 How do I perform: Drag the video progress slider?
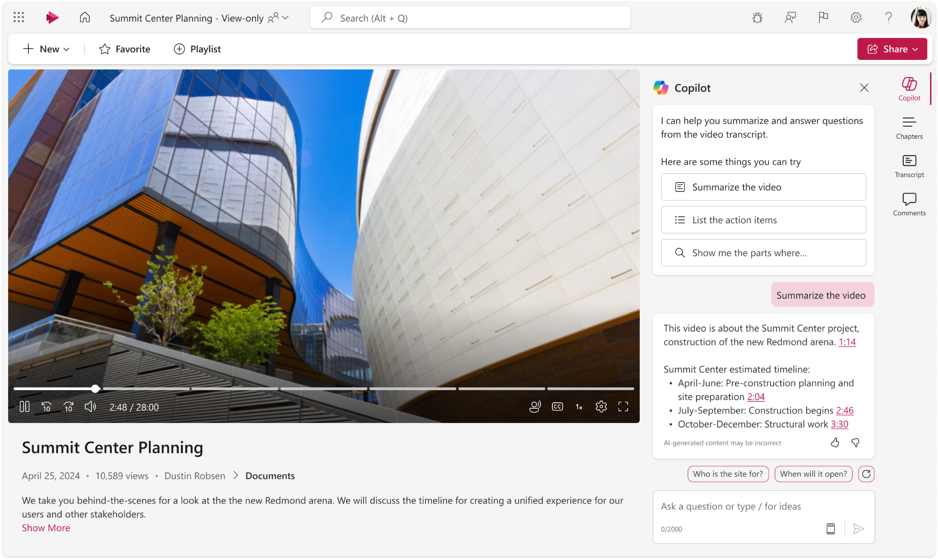pos(95,388)
